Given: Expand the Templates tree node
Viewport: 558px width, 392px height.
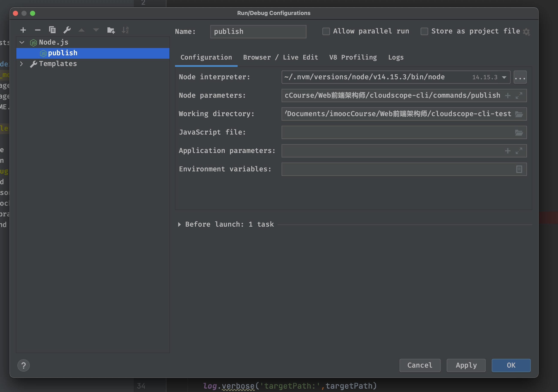Looking at the screenshot, I should 22,64.
